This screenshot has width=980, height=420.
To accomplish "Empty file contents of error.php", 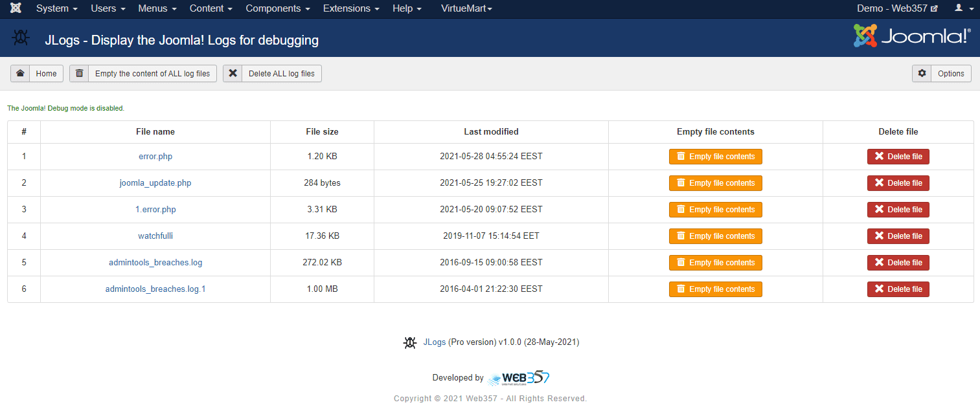I will (x=715, y=157).
